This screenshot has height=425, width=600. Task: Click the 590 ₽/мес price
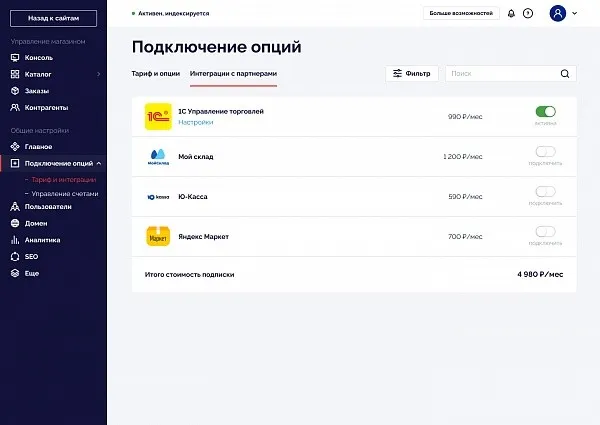[465, 197]
